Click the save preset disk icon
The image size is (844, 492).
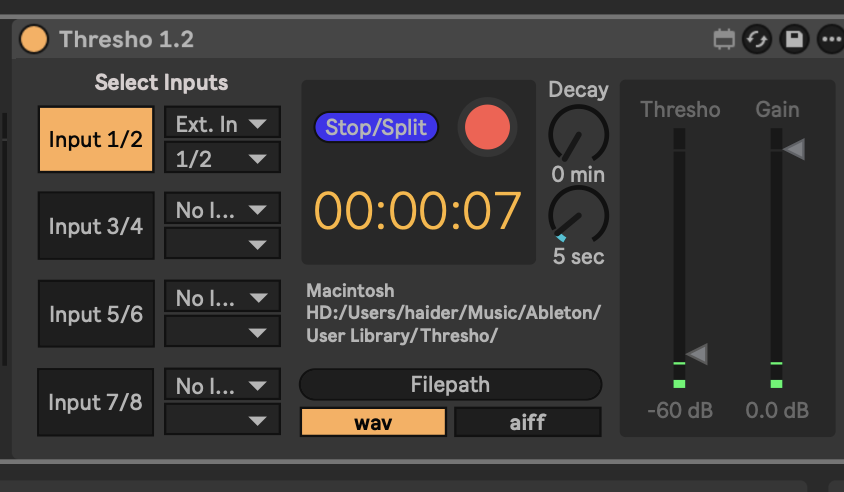(794, 40)
